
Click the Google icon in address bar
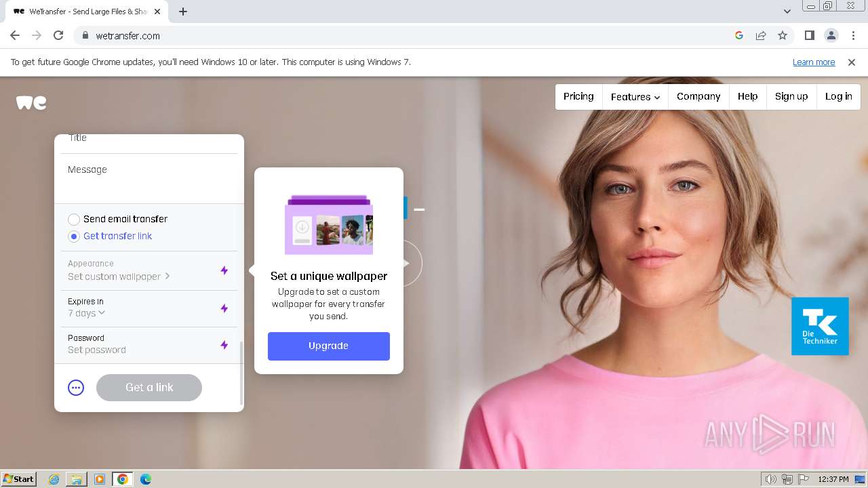[739, 35]
